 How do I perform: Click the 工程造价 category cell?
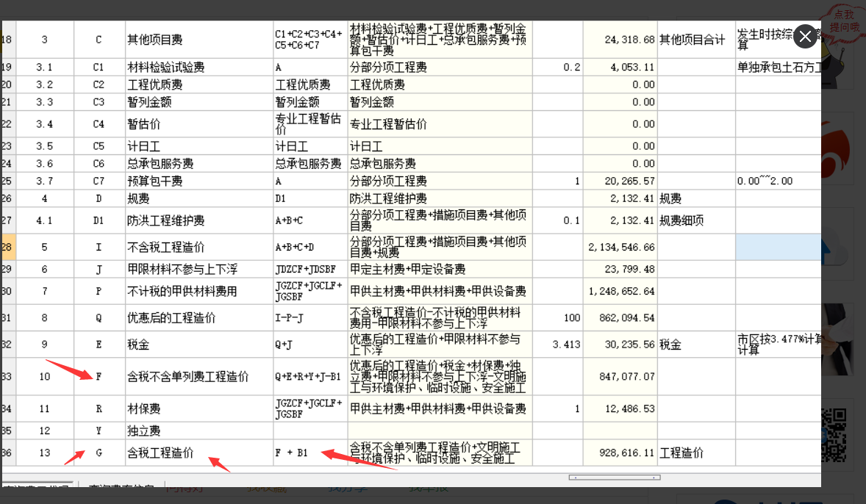point(696,453)
